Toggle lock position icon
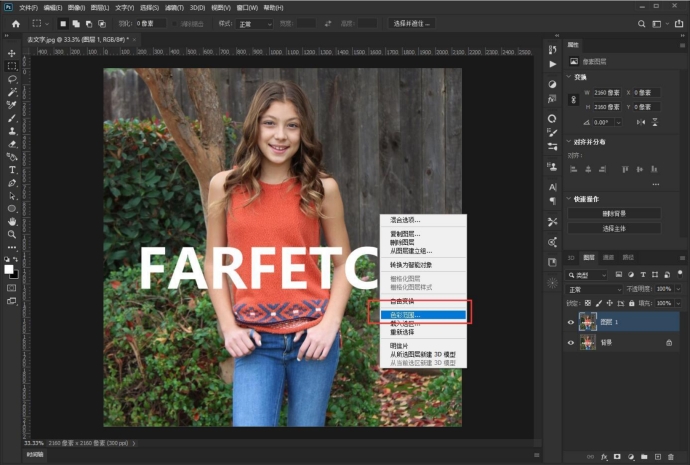The height and width of the screenshot is (465, 690). (x=609, y=303)
